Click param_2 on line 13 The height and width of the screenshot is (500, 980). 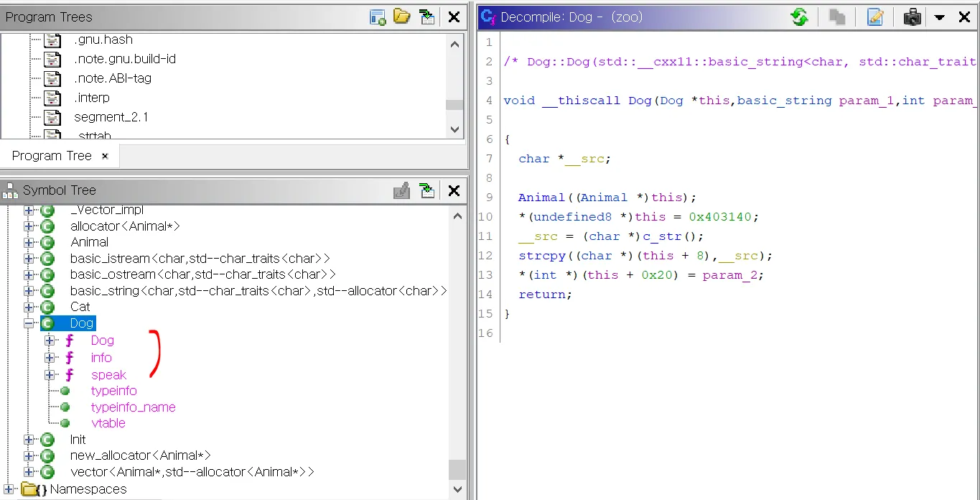pos(730,275)
